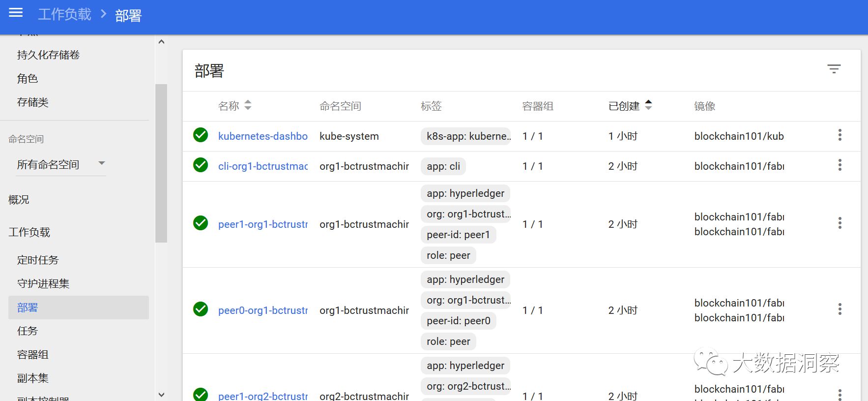Click the 容器组 column header

pyautogui.click(x=538, y=106)
